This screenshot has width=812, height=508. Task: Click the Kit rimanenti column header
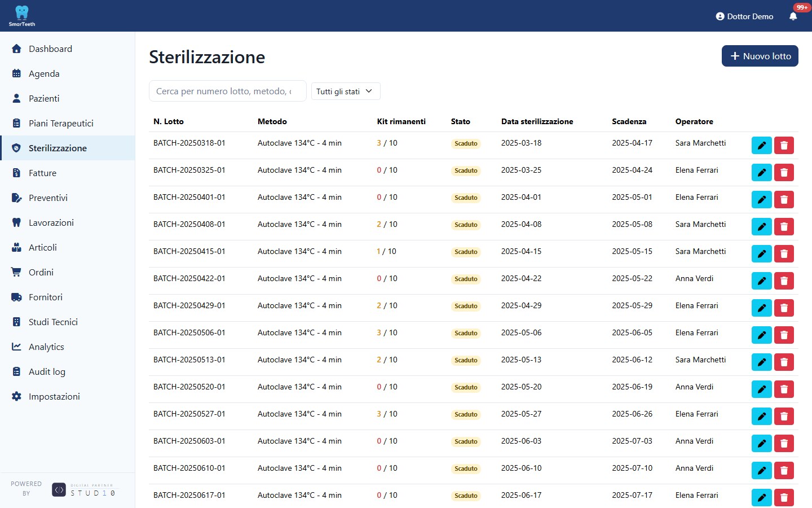coord(401,121)
